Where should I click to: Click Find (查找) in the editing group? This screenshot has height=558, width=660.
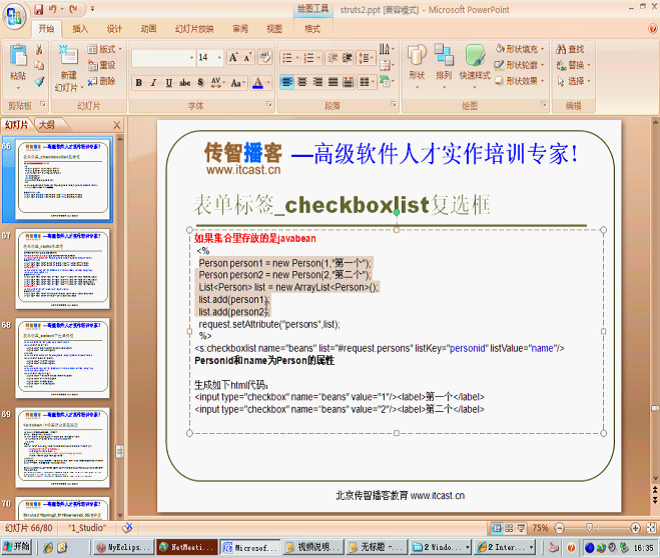coord(570,49)
